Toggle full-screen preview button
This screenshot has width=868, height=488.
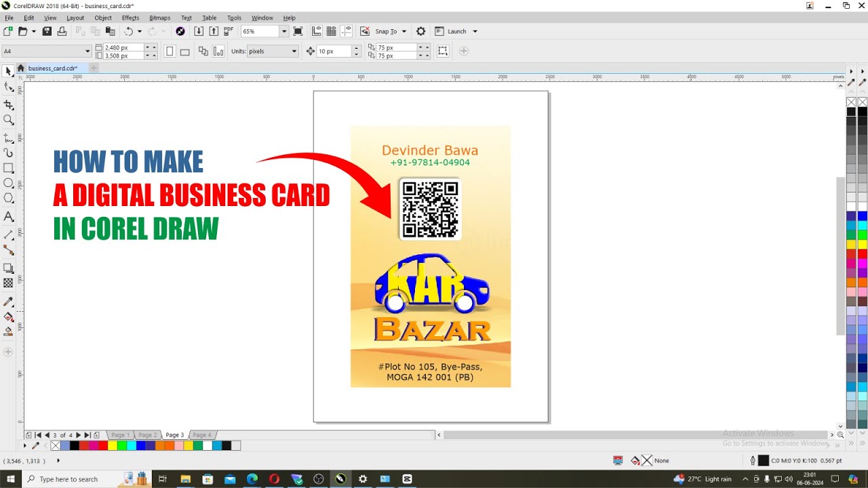[298, 31]
